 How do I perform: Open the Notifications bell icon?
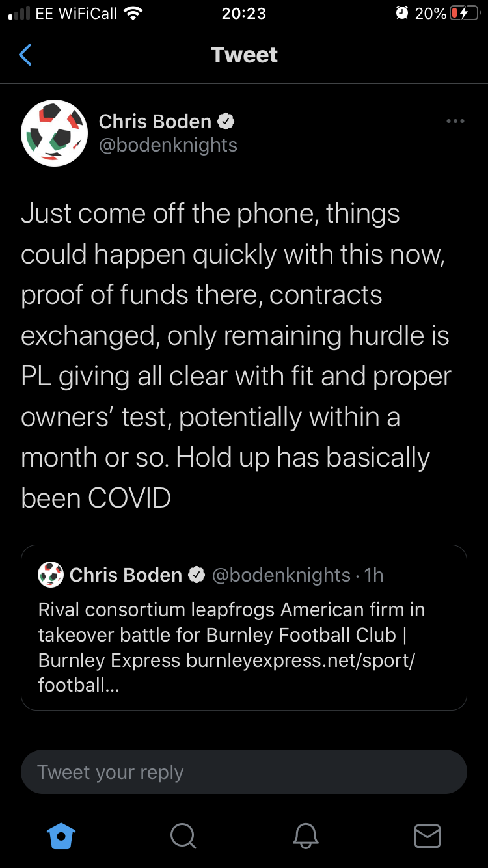click(x=305, y=835)
